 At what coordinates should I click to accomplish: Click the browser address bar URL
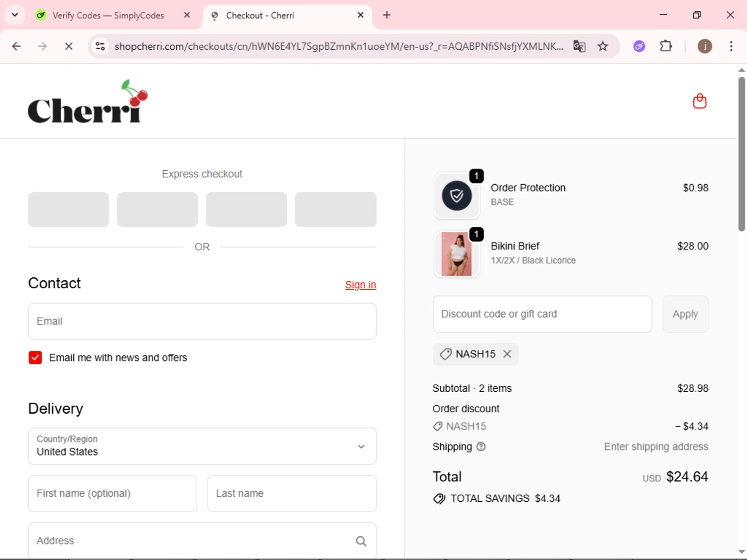click(339, 46)
